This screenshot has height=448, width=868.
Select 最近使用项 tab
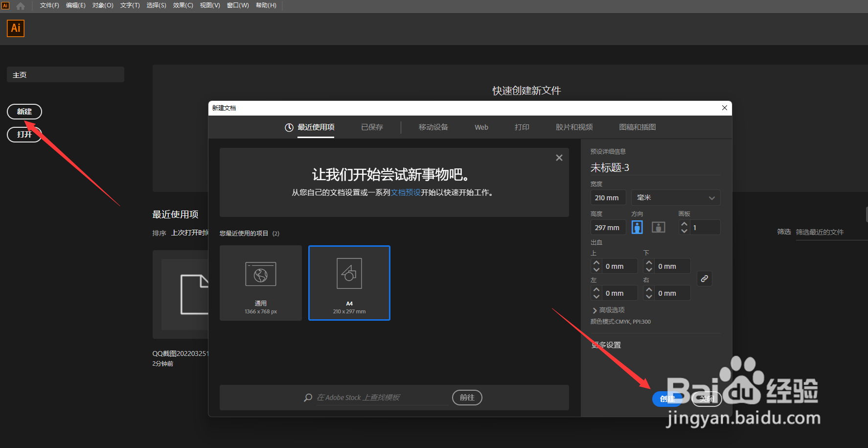point(316,127)
